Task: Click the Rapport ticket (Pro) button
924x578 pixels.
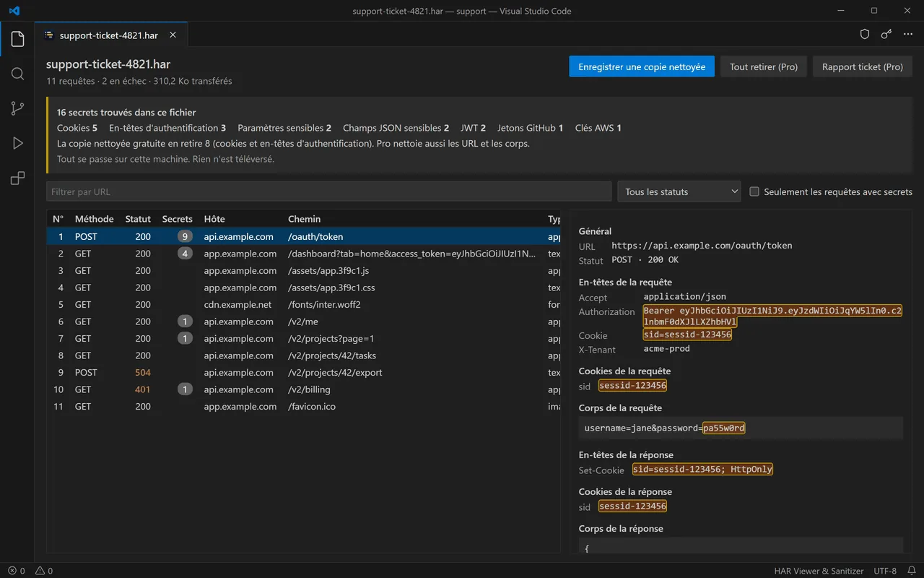Action: (x=863, y=66)
